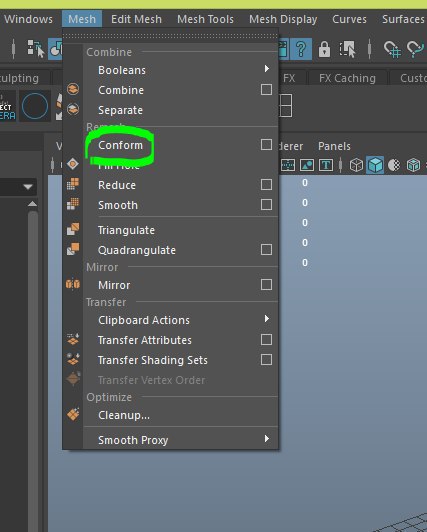Expand the Clipboard Actions submenu arrow
Image resolution: width=427 pixels, height=532 pixels.
(x=267, y=319)
